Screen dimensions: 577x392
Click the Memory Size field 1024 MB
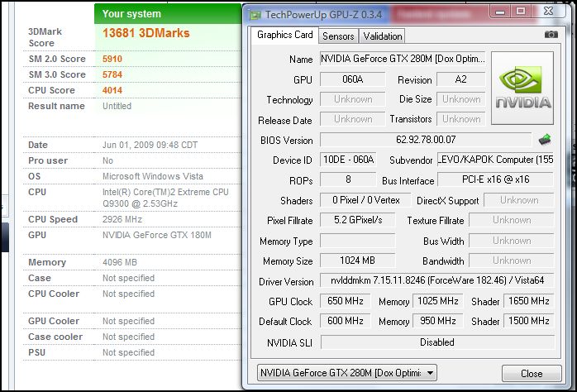point(358,261)
